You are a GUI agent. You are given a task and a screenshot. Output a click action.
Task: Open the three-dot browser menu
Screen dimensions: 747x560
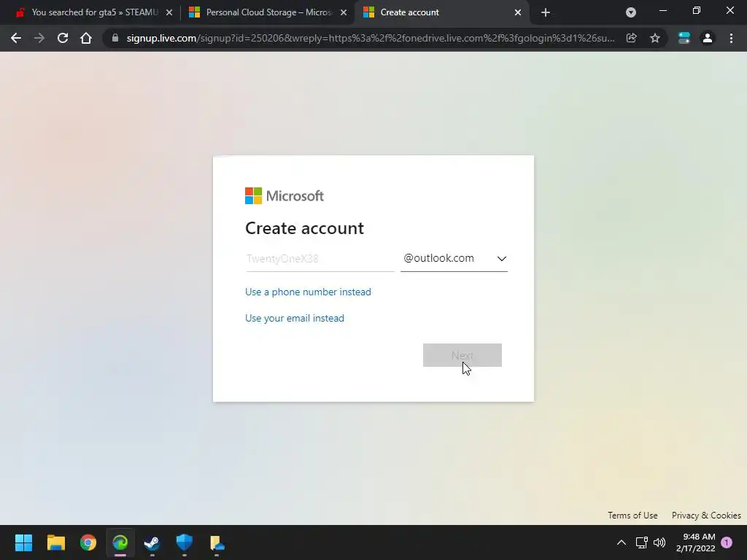[731, 38]
